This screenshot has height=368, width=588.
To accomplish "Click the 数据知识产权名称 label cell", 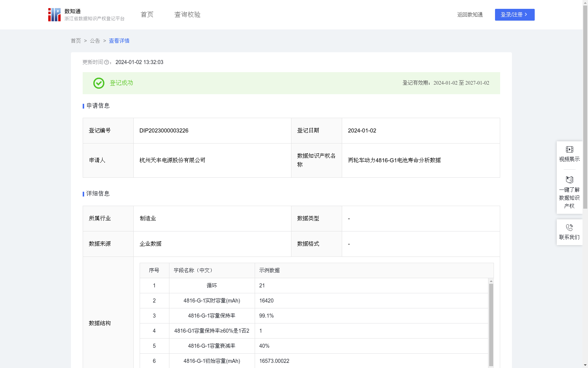I will [x=316, y=160].
